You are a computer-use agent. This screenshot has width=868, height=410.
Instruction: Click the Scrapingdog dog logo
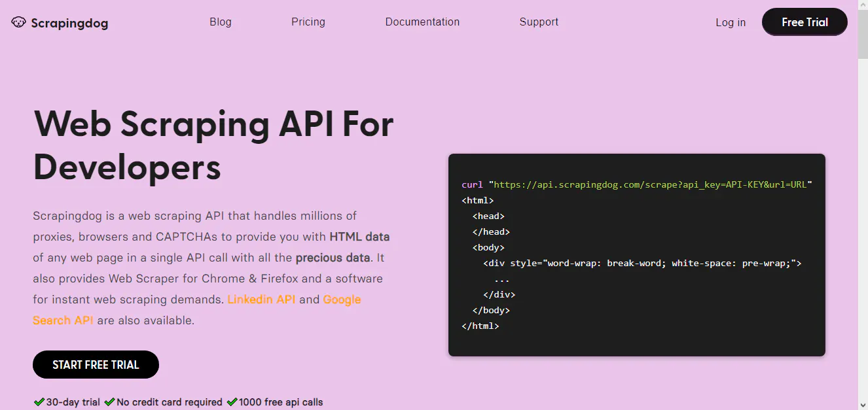click(x=18, y=22)
